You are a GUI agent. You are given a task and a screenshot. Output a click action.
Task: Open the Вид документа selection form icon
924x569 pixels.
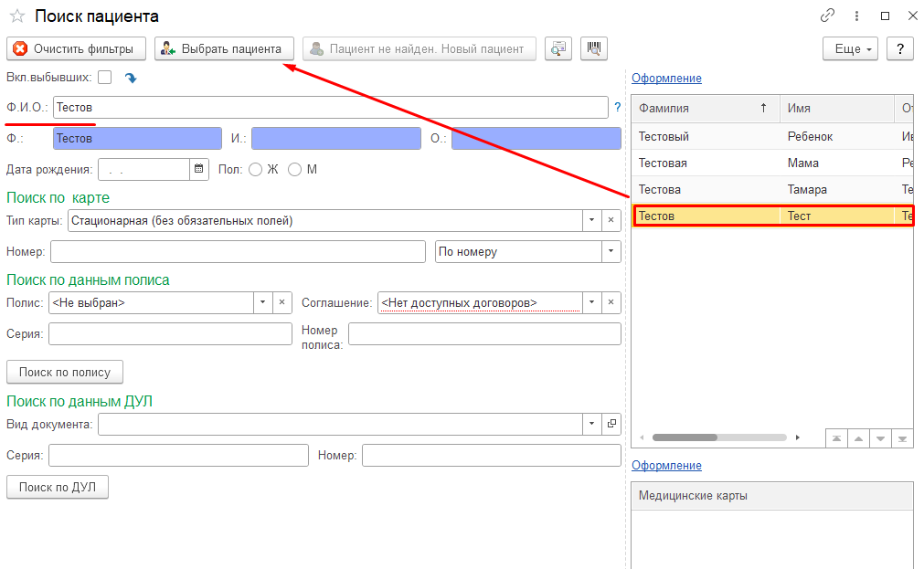tap(611, 424)
